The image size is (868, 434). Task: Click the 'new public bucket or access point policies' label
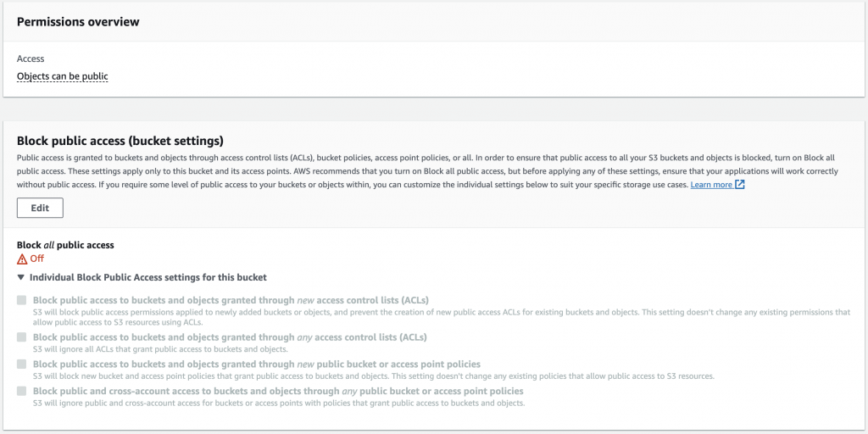tap(256, 364)
